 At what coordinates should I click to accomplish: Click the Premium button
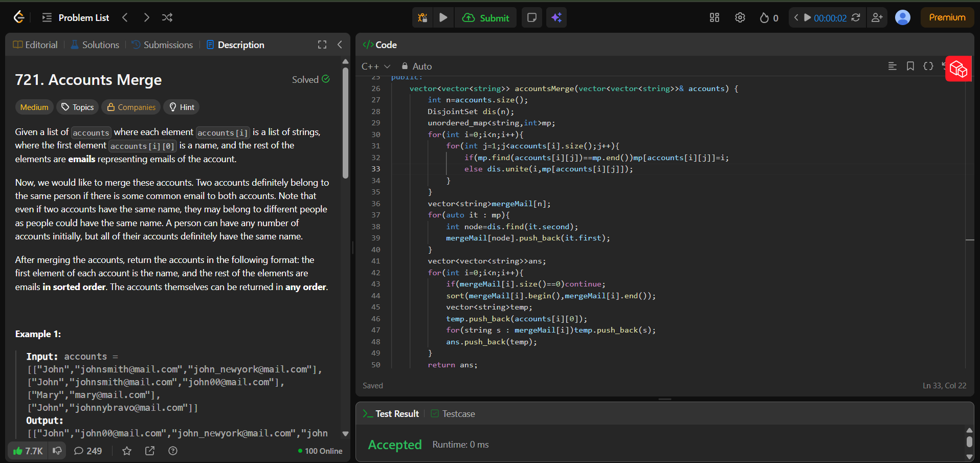(947, 17)
